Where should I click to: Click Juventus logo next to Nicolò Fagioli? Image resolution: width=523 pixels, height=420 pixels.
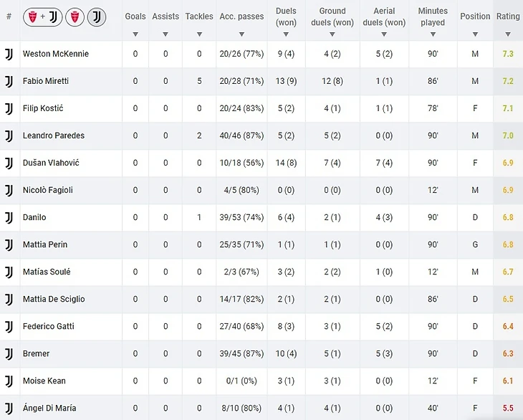9,190
